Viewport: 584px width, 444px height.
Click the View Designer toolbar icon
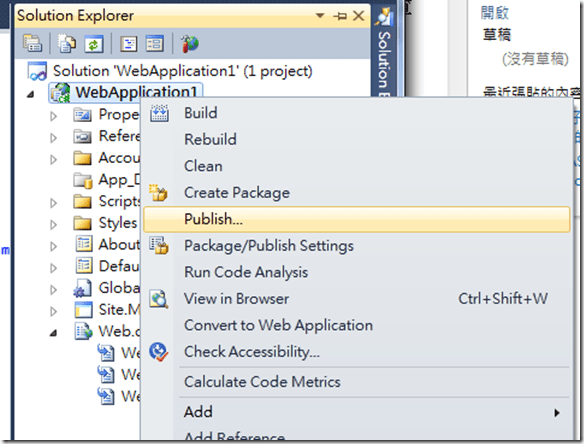coord(155,44)
